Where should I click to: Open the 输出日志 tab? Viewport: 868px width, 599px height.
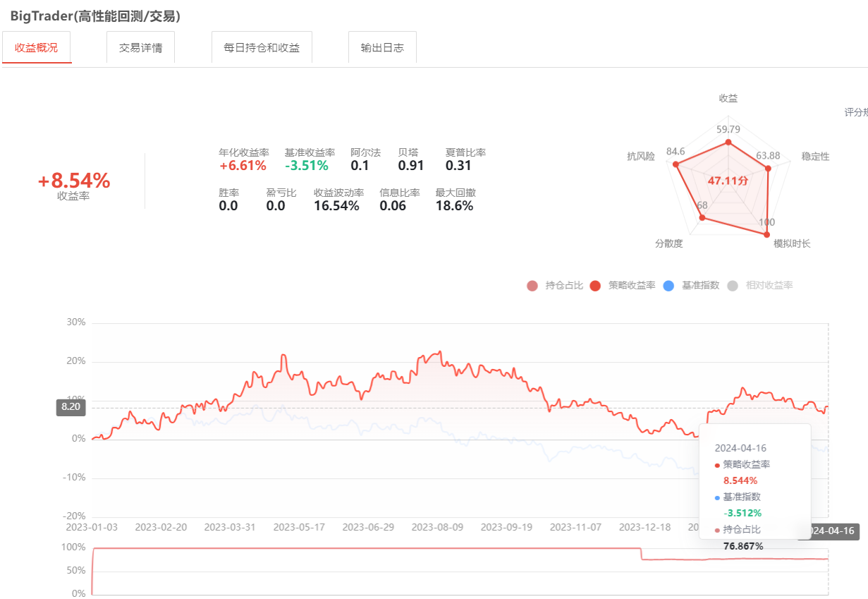382,48
